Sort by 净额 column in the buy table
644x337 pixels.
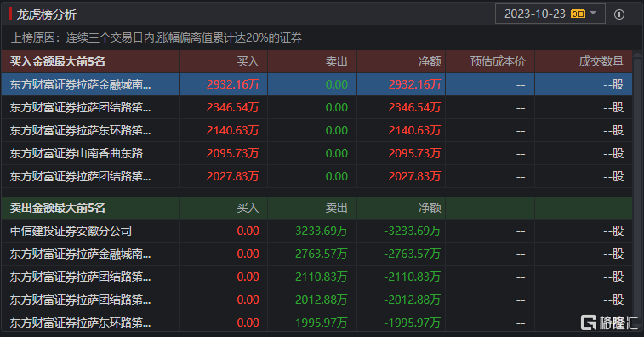pos(430,61)
